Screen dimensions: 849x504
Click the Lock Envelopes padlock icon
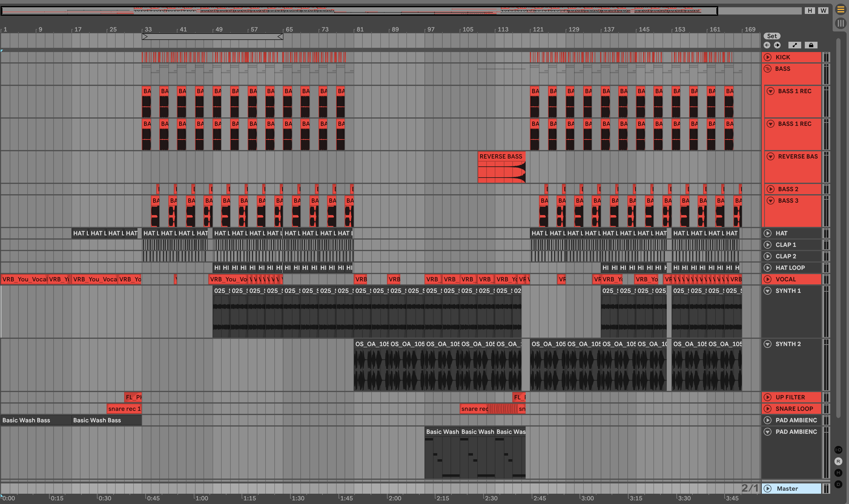coord(811,45)
